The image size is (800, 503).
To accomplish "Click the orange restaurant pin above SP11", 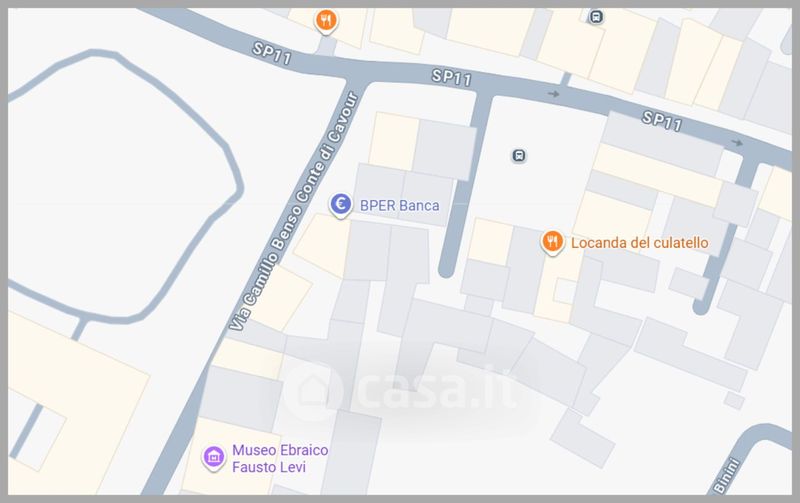I will click(326, 21).
